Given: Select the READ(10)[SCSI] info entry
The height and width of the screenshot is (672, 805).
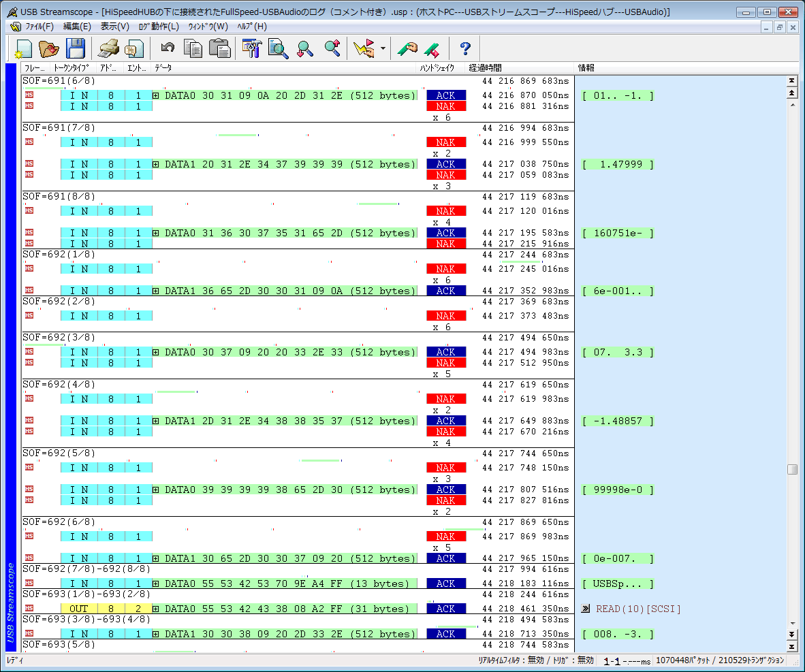Looking at the screenshot, I should click(x=638, y=609).
